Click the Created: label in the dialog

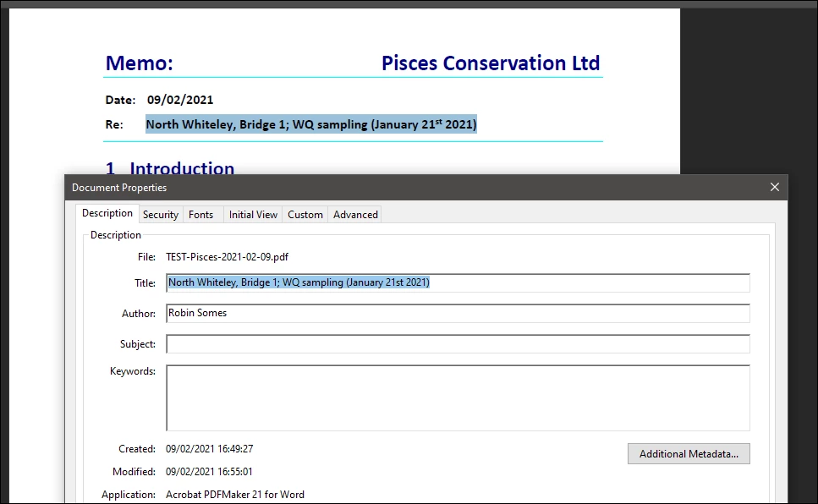tap(137, 449)
